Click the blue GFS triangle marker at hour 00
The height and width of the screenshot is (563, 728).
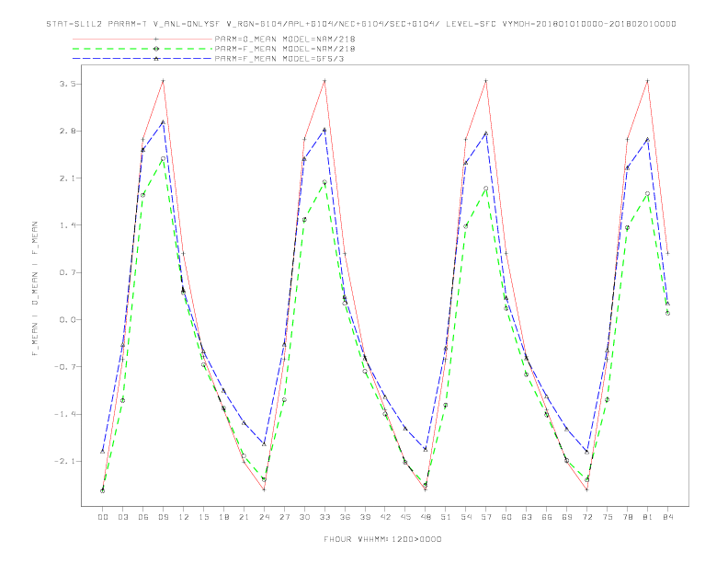tap(103, 451)
